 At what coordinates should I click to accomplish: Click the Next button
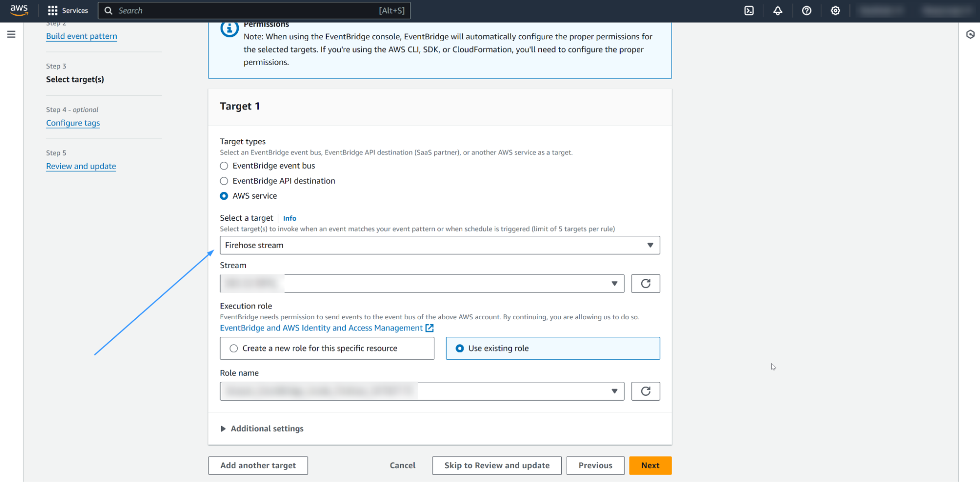point(650,465)
